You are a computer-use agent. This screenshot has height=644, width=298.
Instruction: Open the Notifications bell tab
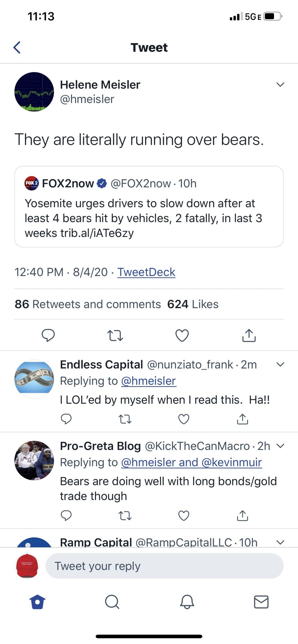tap(187, 602)
